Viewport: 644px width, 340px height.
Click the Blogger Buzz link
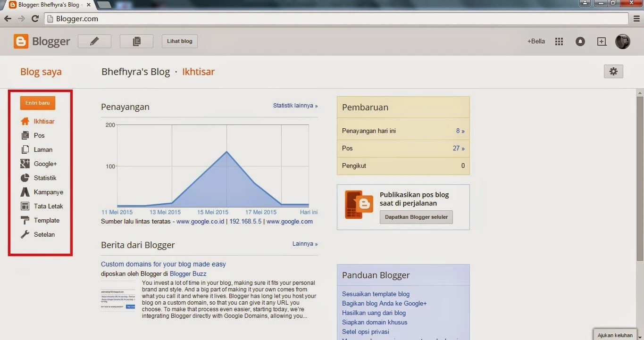pos(188,274)
